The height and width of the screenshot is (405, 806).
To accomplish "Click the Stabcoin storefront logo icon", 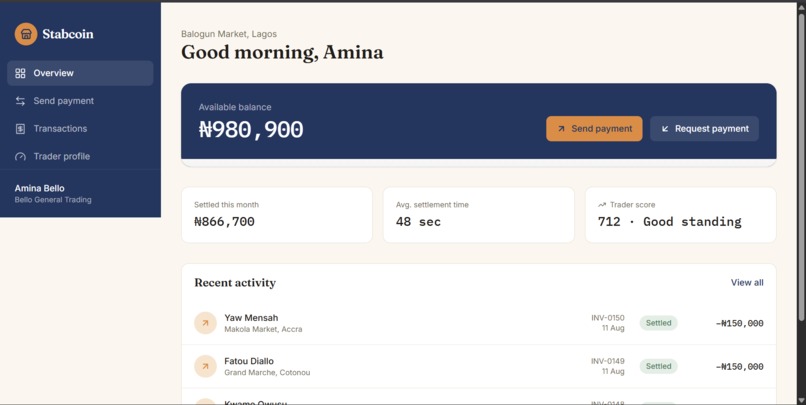I will click(26, 34).
